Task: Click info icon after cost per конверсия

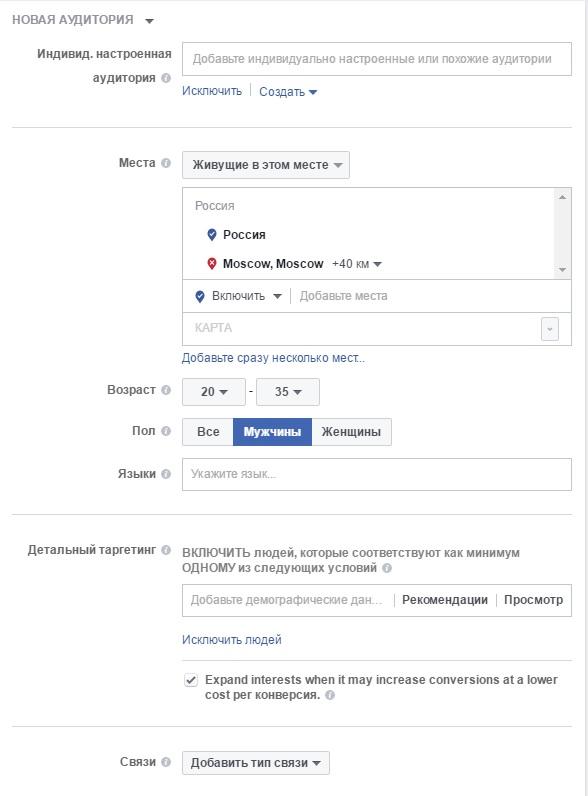Action: [330, 695]
